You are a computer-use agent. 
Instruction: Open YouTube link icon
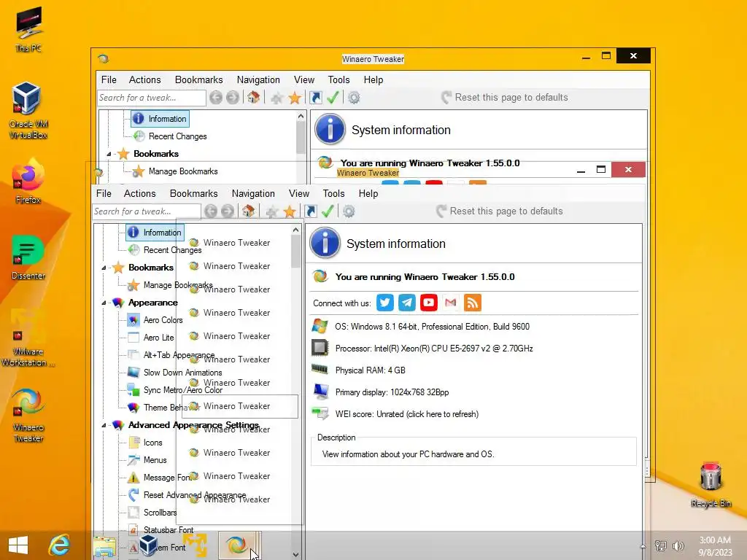(x=429, y=303)
